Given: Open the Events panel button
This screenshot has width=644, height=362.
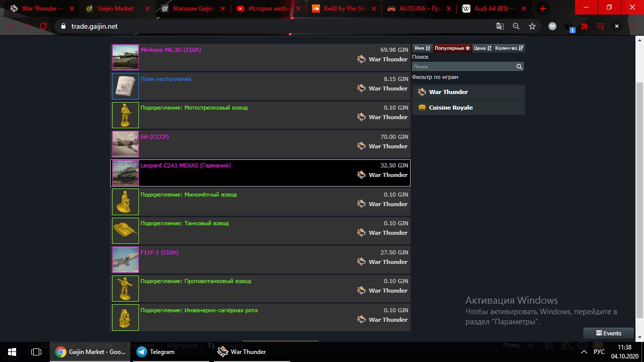Looking at the screenshot, I should [x=609, y=333].
